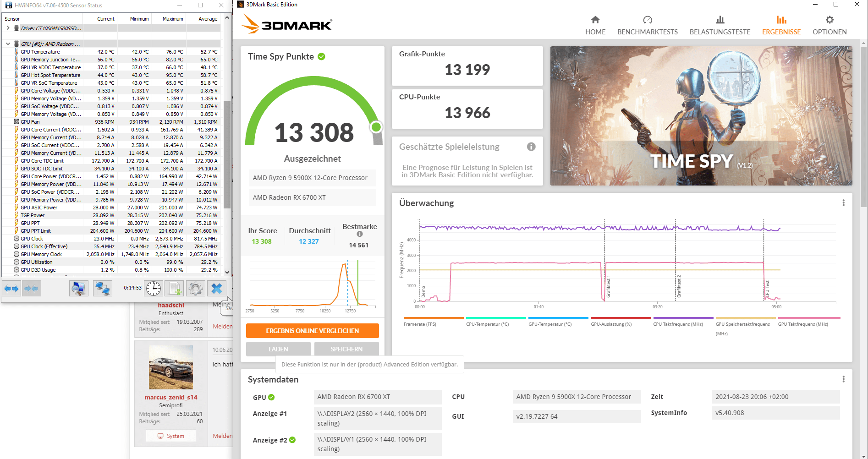Viewport: 868px width, 459px height.
Task: Click marcus_zenki_s14 car avatar thumbnail
Action: point(171,367)
